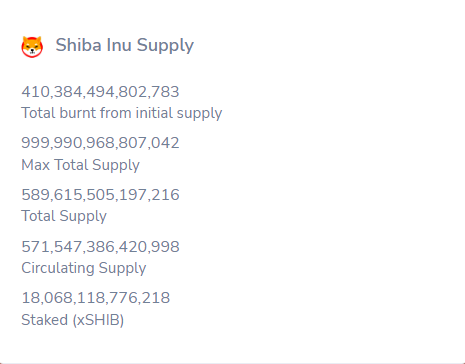Click the word Shiba in the heading

[78, 45]
